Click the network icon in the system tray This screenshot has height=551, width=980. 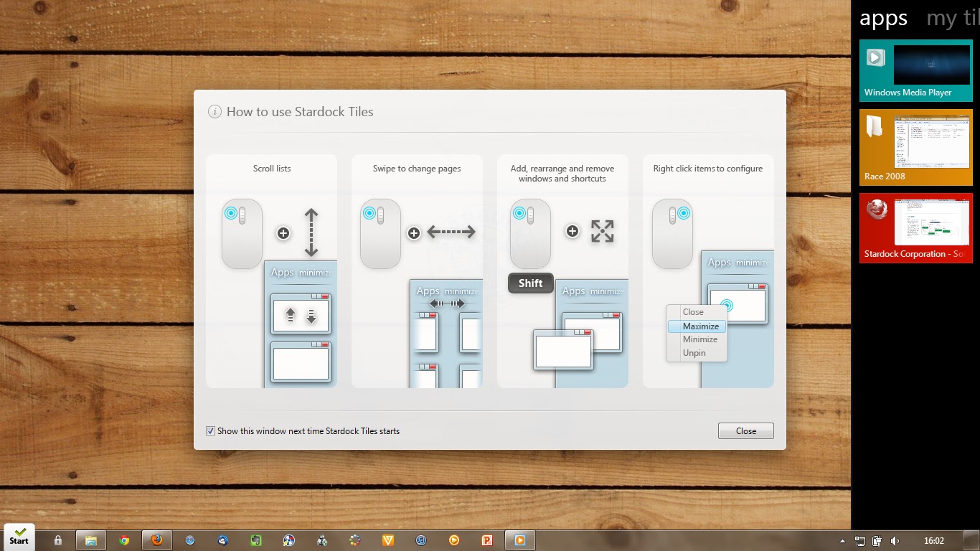click(859, 540)
